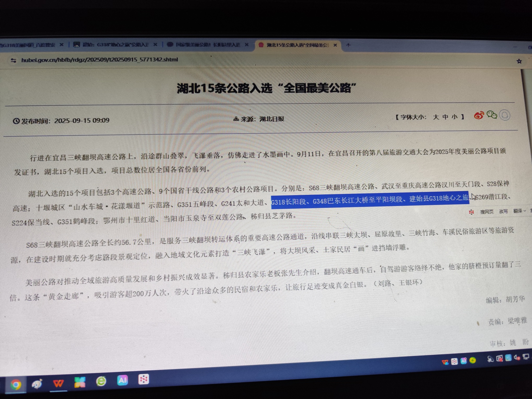This screenshot has width=532, height=399.
Task: Bookmark page with star icon
Action: pyautogui.click(x=519, y=61)
